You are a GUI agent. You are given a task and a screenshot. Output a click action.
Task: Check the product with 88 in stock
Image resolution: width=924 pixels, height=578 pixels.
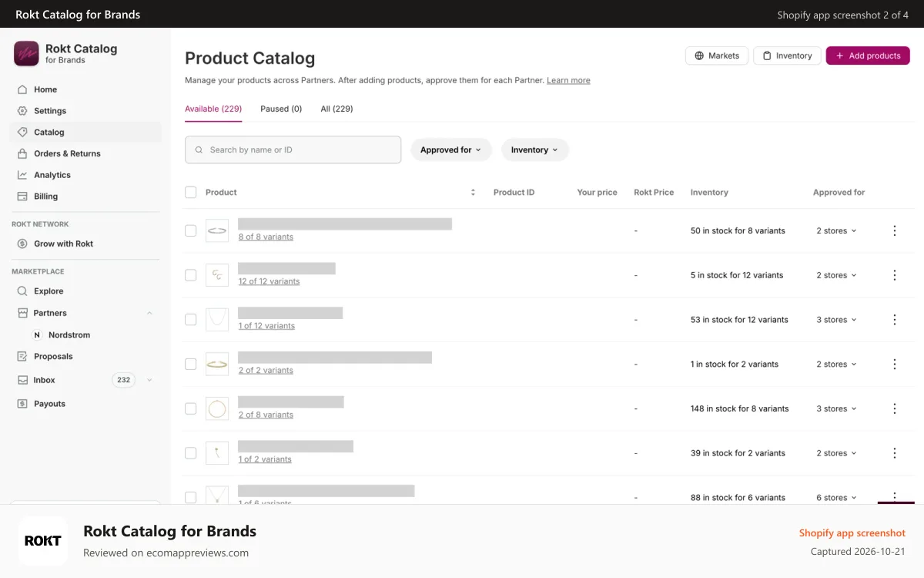[x=191, y=498]
